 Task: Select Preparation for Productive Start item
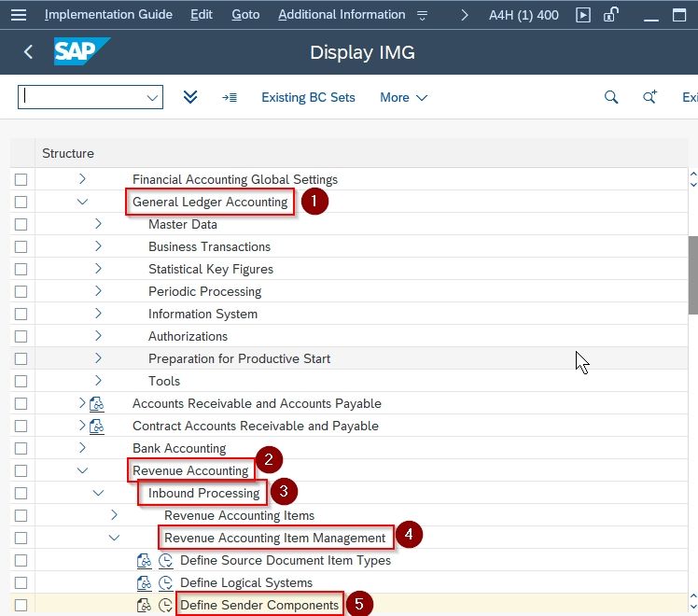click(x=239, y=358)
